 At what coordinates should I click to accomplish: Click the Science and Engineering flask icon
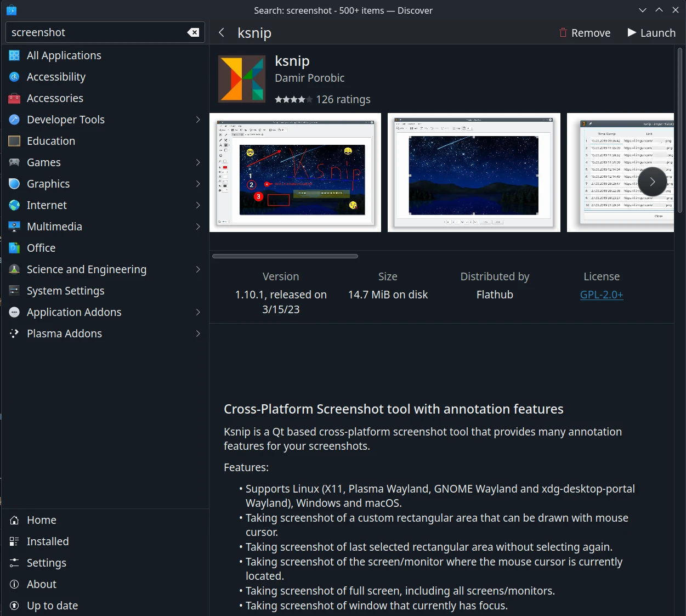(15, 269)
